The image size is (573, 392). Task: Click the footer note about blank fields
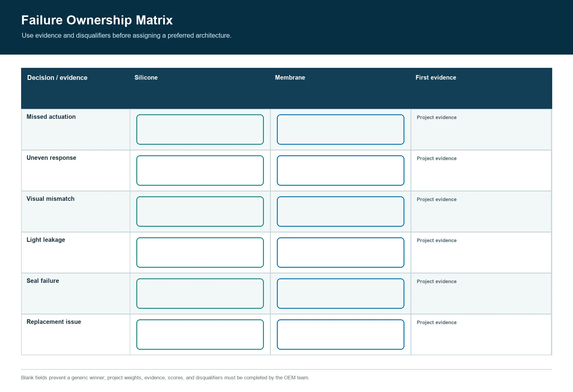(x=165, y=378)
